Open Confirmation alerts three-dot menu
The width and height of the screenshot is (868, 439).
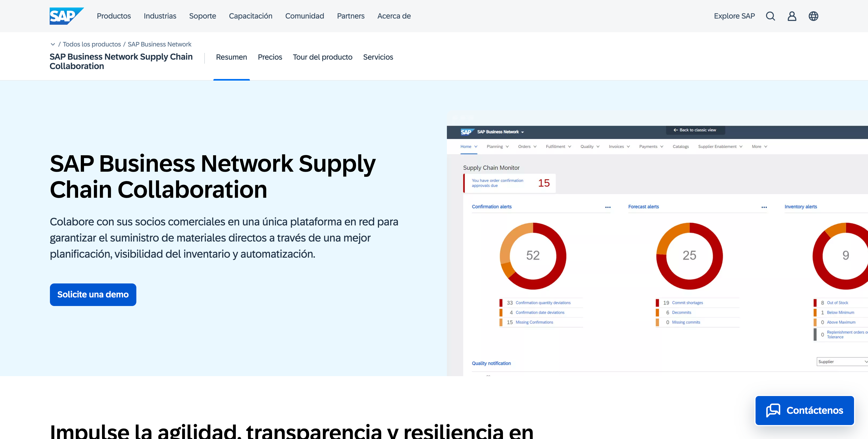(608, 207)
